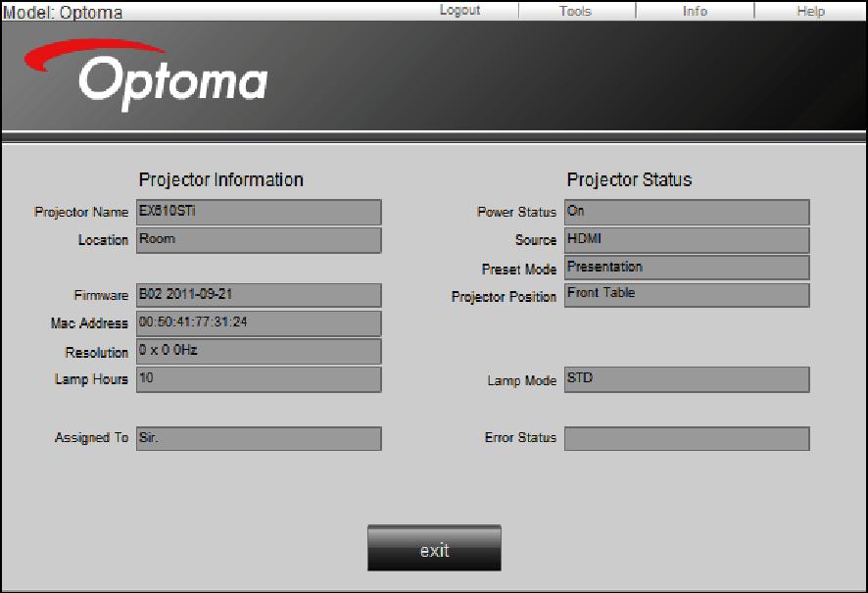Click the Source field showing HDMI
Image resolution: width=868 pixels, height=593 pixels.
[687, 240]
